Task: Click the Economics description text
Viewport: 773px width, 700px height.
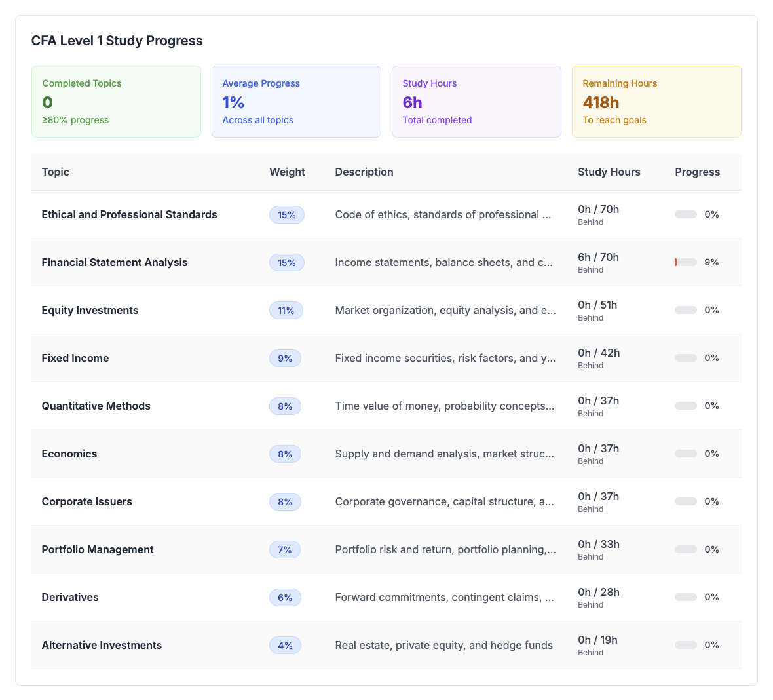Action: [x=445, y=454]
